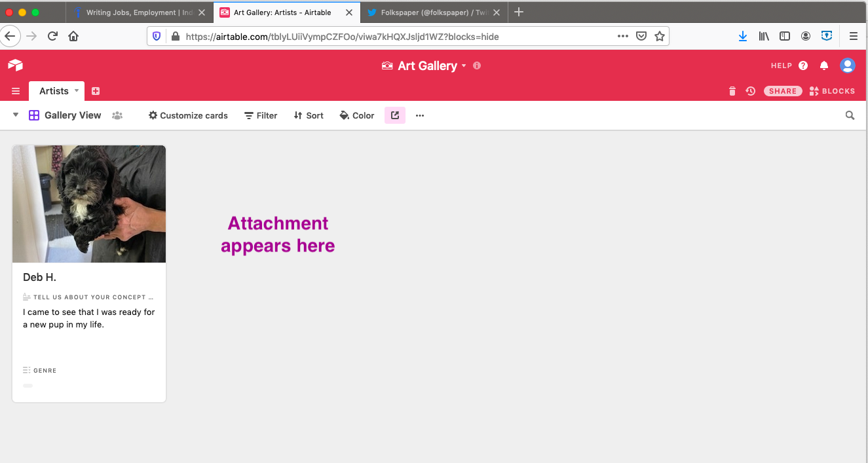The width and height of the screenshot is (868, 463).
Task: Open the Art Gallery base title dropdown
Action: point(464,65)
